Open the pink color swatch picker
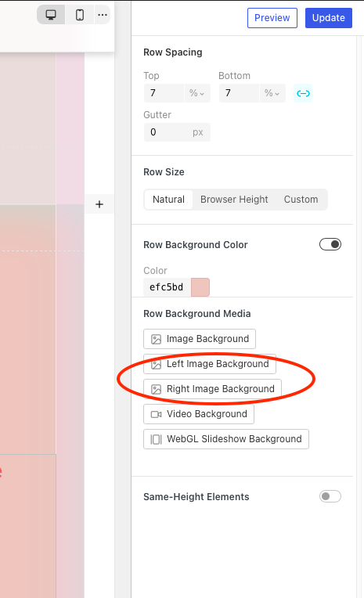The width and height of the screenshot is (364, 598). 200,287
